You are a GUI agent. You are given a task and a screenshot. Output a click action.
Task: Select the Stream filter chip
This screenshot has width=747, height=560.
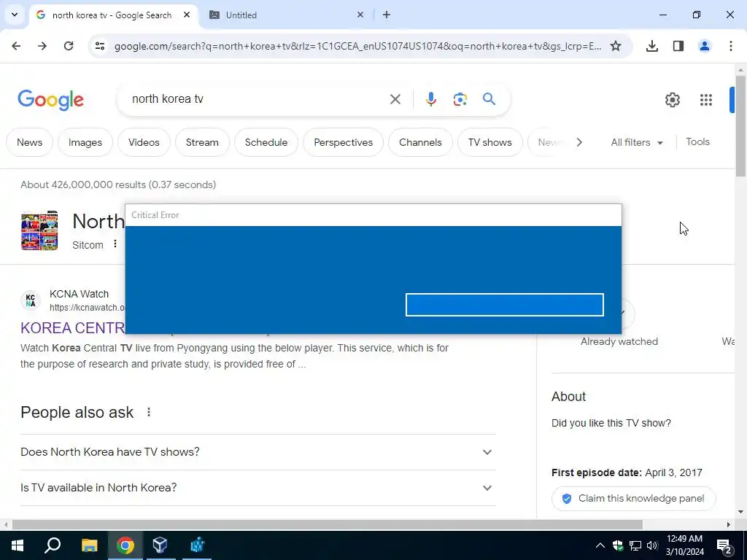tap(202, 142)
